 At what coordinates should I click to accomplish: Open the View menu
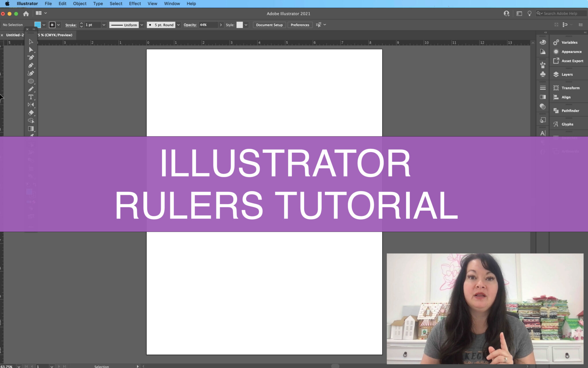[152, 4]
